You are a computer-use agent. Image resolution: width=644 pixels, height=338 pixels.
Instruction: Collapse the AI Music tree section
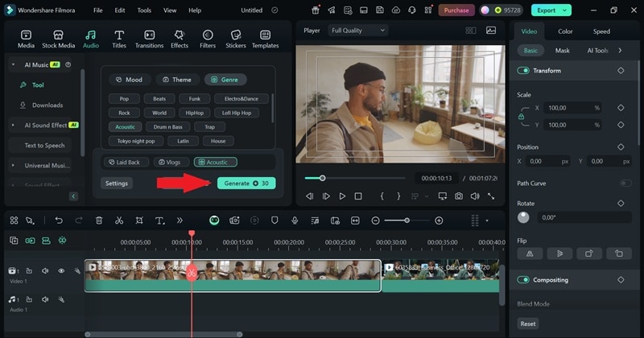click(x=13, y=65)
